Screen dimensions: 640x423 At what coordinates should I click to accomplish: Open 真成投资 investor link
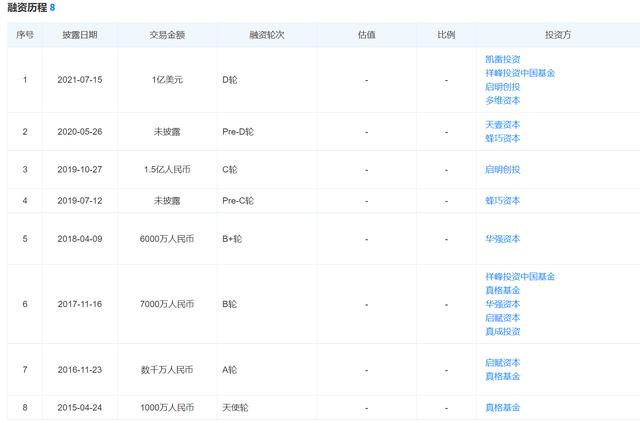[502, 332]
